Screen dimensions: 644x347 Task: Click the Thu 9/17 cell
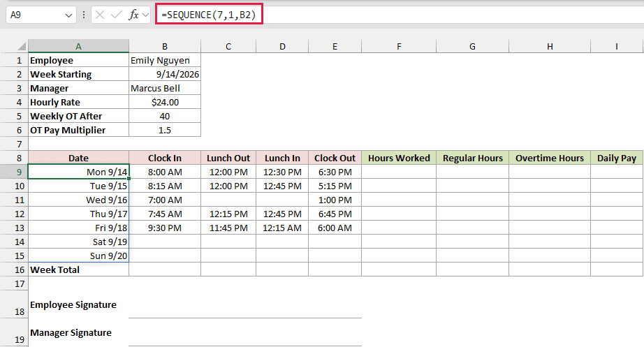[x=78, y=214]
